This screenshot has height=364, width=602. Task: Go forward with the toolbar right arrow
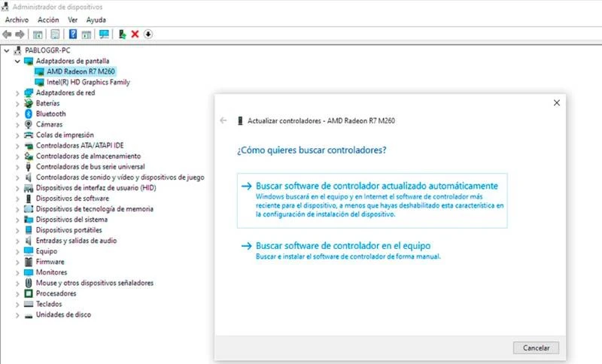point(20,35)
